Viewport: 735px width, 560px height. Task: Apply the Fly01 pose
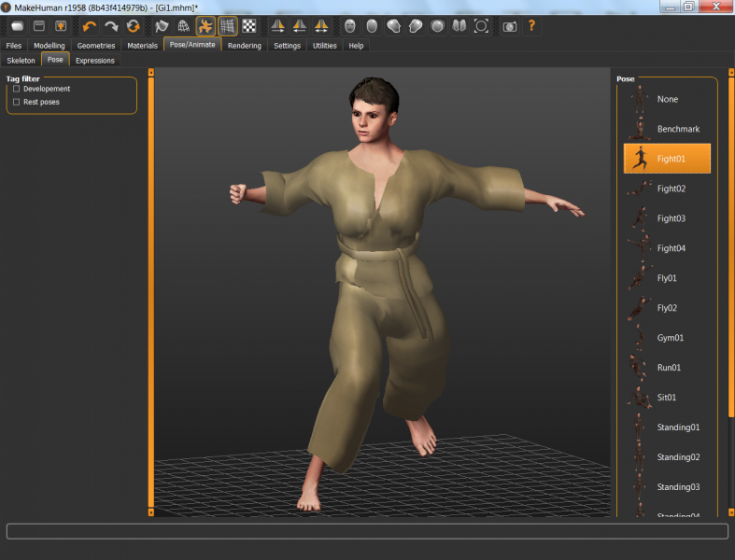click(x=667, y=278)
